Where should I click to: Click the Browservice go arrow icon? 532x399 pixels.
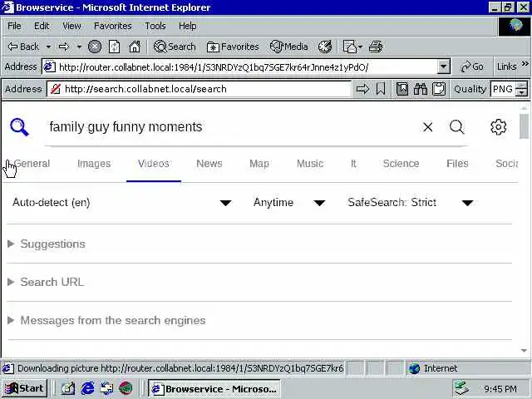point(362,89)
